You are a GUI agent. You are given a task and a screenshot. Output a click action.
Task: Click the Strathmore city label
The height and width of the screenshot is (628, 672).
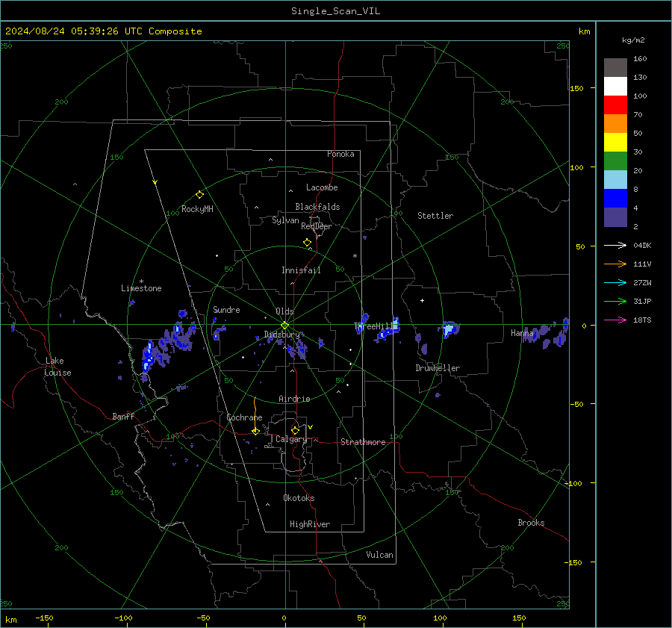[363, 442]
